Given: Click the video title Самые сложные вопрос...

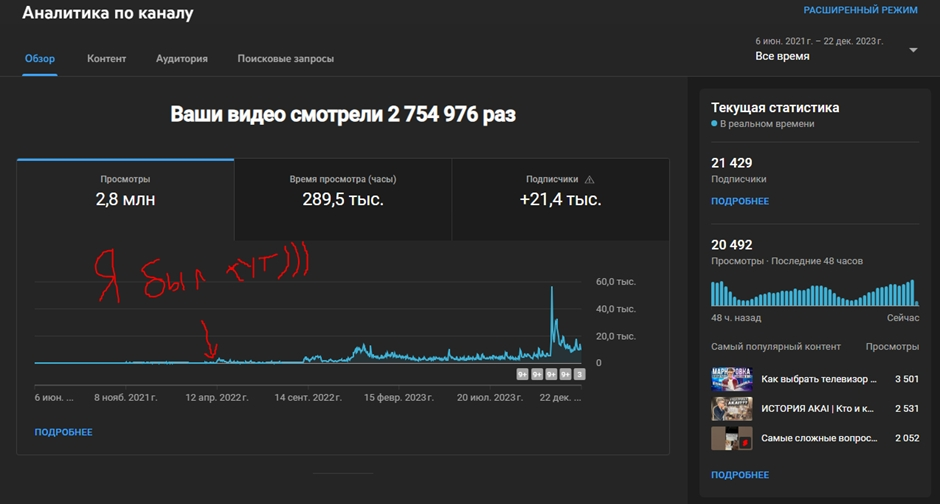Looking at the screenshot, I should click(819, 438).
